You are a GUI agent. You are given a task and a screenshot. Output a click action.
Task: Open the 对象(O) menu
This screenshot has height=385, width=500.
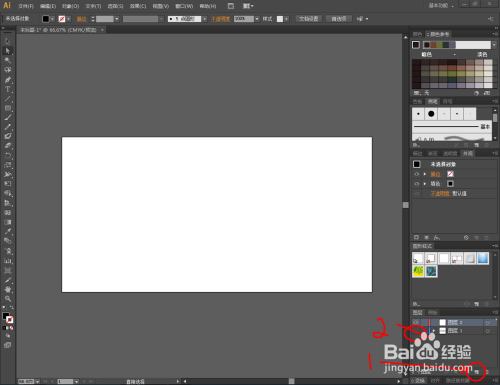(x=70, y=6)
